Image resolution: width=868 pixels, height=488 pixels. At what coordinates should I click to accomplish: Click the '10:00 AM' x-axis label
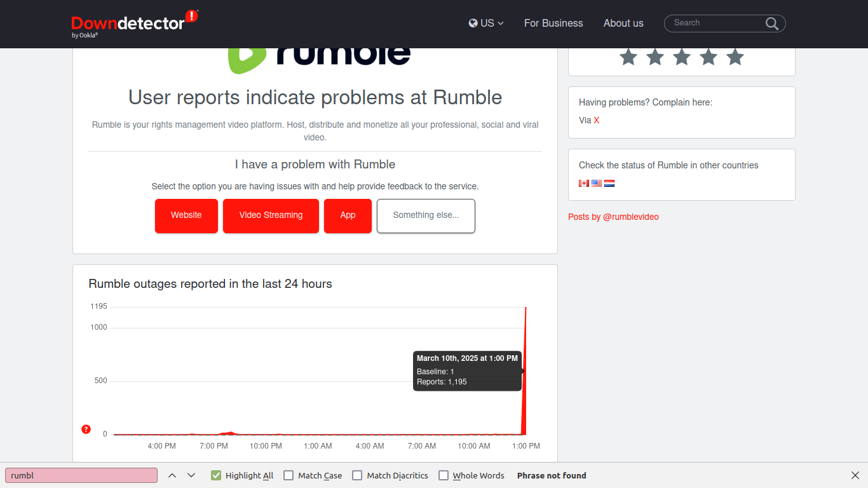(x=474, y=446)
